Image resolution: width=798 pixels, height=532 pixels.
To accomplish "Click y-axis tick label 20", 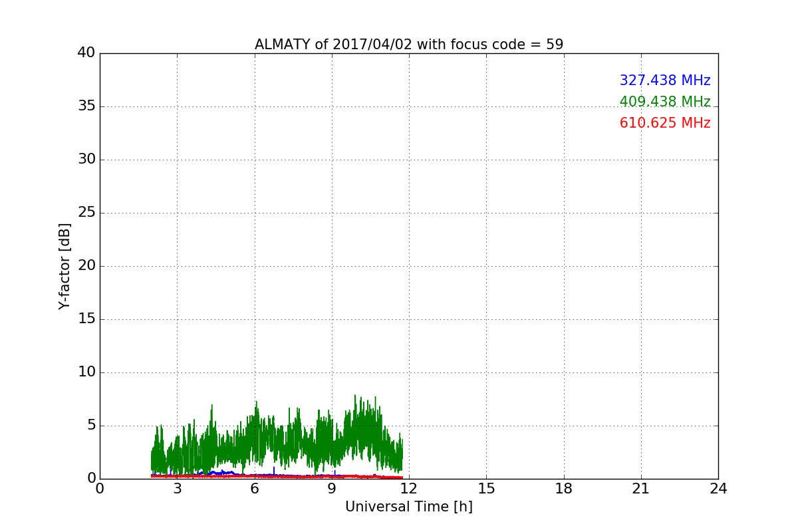I will [x=86, y=266].
